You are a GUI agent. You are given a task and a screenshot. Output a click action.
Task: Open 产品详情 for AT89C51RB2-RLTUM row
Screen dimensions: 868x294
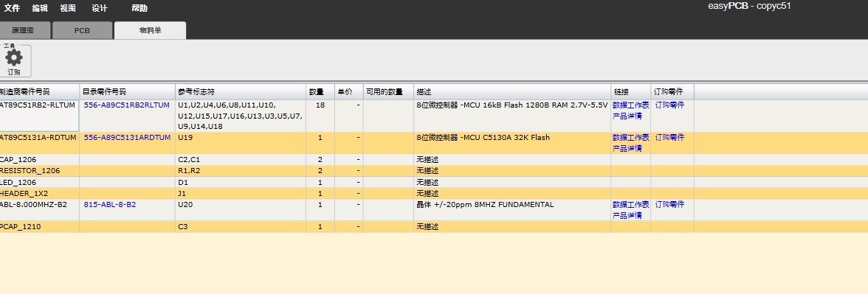[627, 116]
